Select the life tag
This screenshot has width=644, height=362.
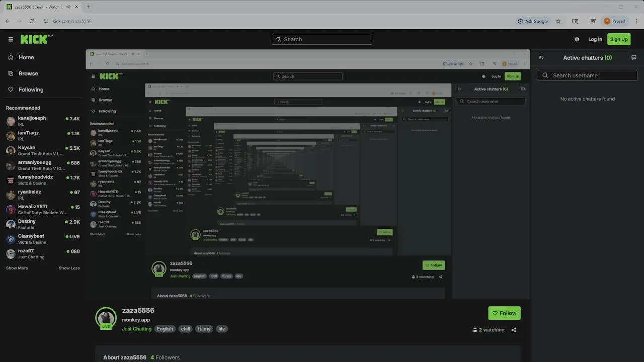[x=222, y=329]
